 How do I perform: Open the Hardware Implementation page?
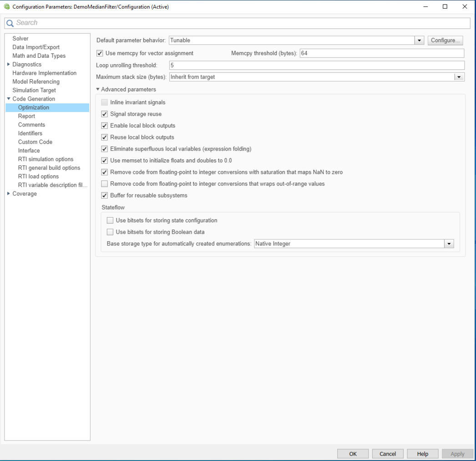click(x=44, y=73)
